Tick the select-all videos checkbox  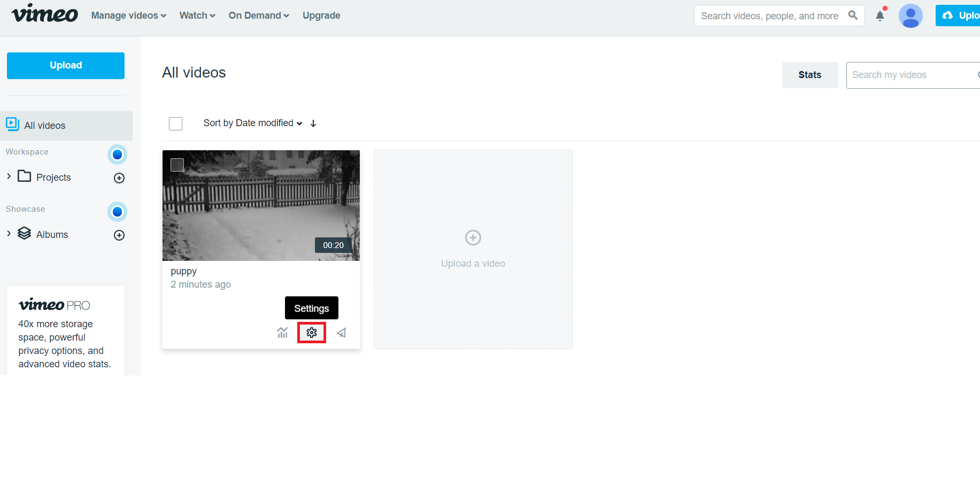[175, 124]
